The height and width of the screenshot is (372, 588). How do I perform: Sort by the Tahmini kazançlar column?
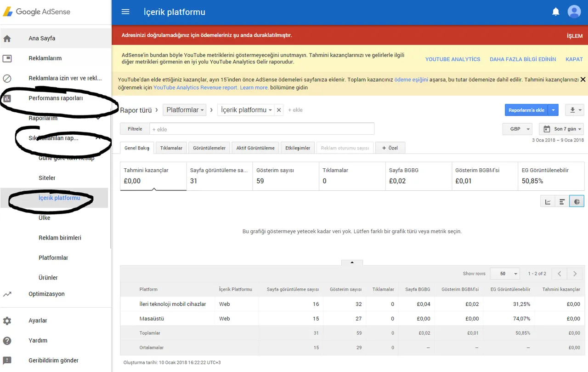pos(561,290)
